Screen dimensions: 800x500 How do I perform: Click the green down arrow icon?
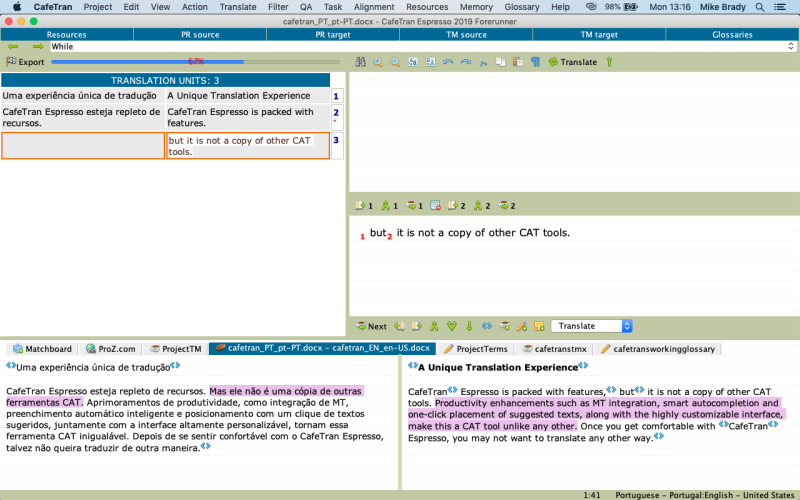pyautogui.click(x=469, y=326)
